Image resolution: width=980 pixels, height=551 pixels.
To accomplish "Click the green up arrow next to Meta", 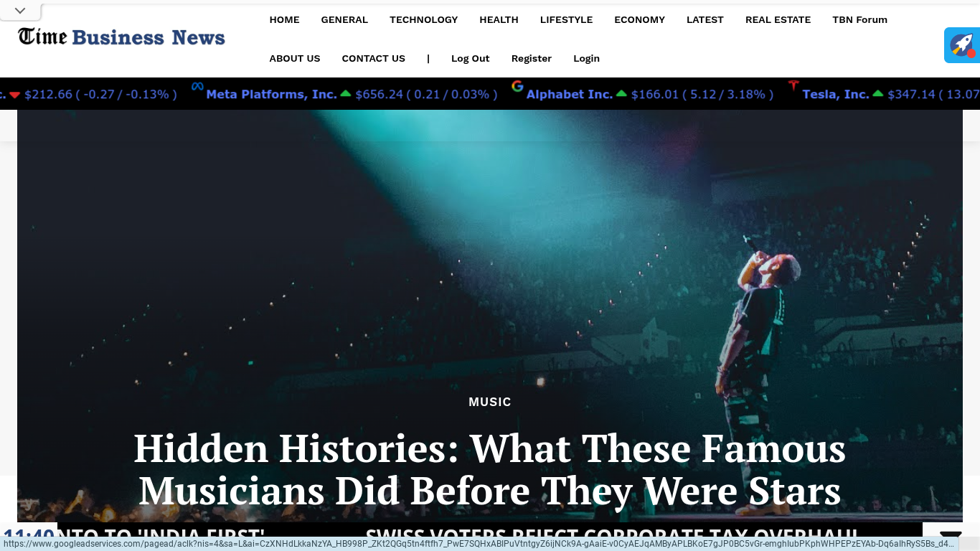I will (x=346, y=94).
